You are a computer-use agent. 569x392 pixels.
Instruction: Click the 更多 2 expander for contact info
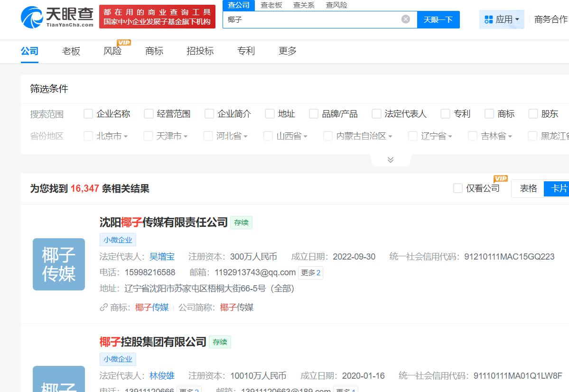[310, 273]
